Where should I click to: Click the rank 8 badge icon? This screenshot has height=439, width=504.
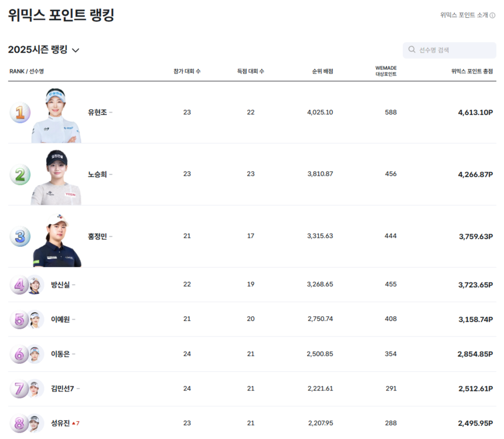tap(19, 424)
